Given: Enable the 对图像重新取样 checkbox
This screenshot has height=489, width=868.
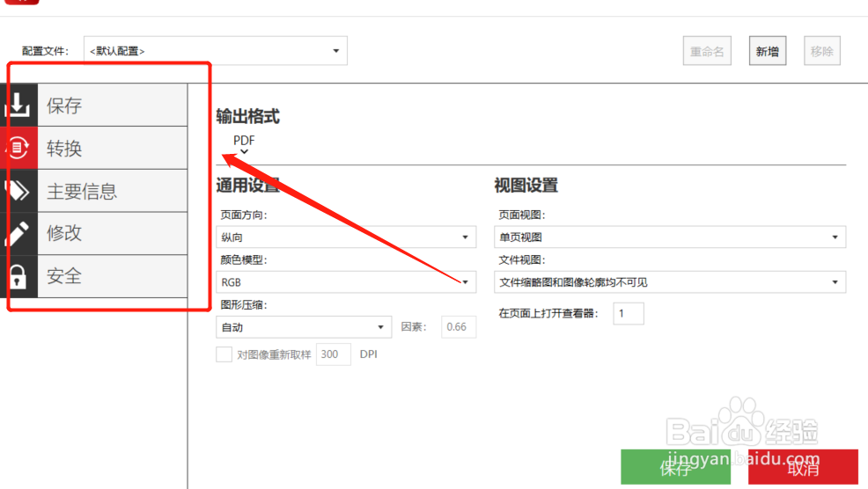Looking at the screenshot, I should 224,354.
